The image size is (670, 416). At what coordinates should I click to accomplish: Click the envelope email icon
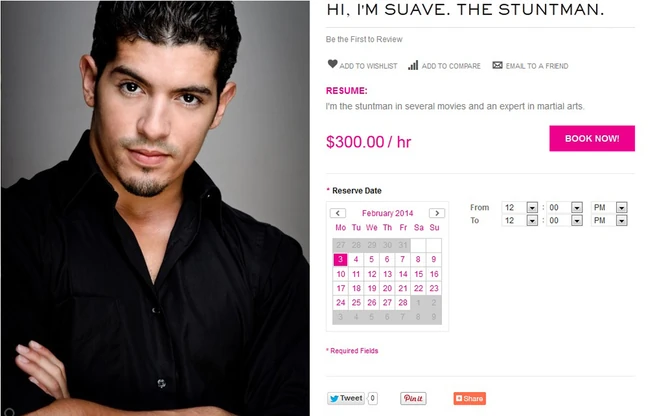click(497, 65)
